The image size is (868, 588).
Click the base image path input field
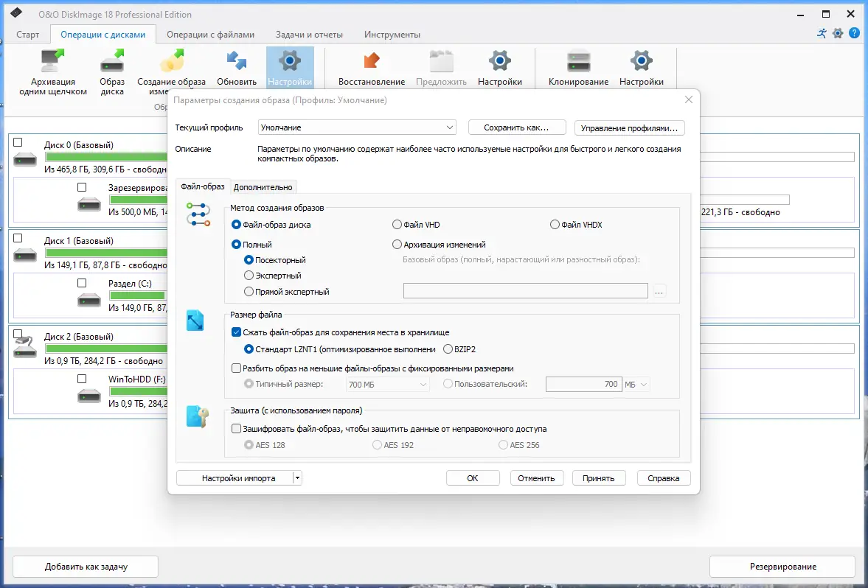[525, 290]
